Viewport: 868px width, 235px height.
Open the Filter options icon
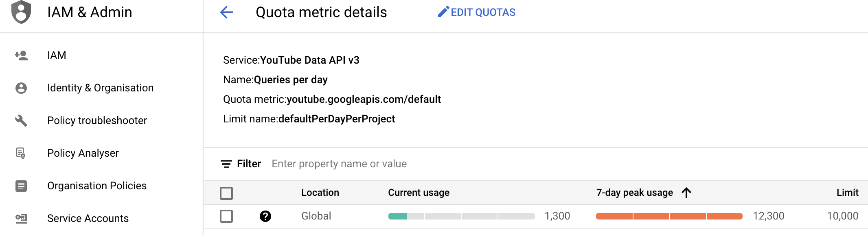(x=226, y=164)
